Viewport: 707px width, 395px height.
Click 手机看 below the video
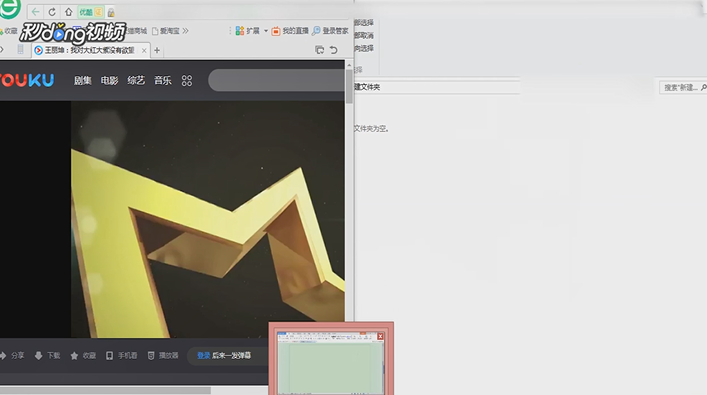[x=121, y=355]
